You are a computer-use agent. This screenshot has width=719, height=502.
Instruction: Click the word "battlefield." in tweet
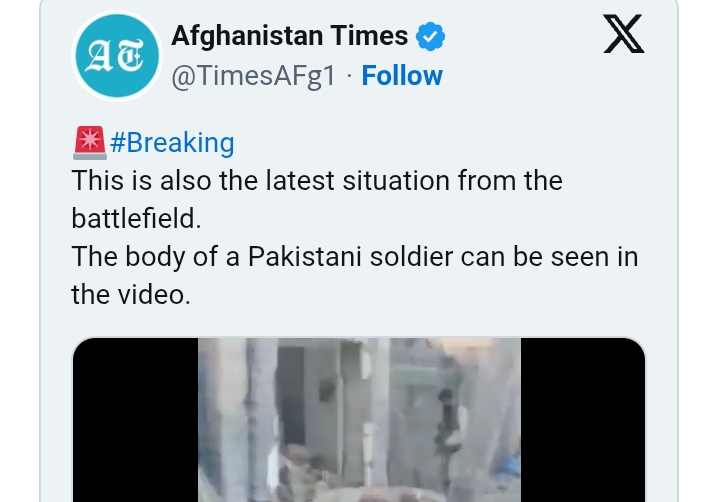137,218
